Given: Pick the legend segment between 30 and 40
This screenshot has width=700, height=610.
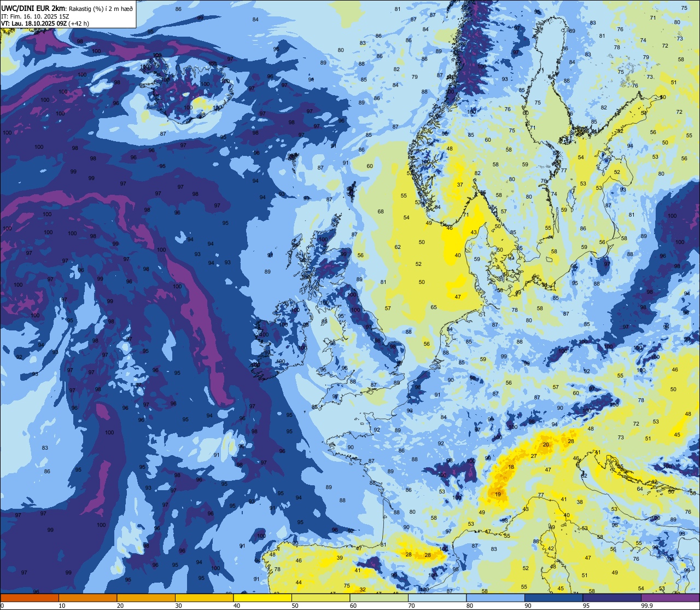Looking at the screenshot, I should (204, 597).
